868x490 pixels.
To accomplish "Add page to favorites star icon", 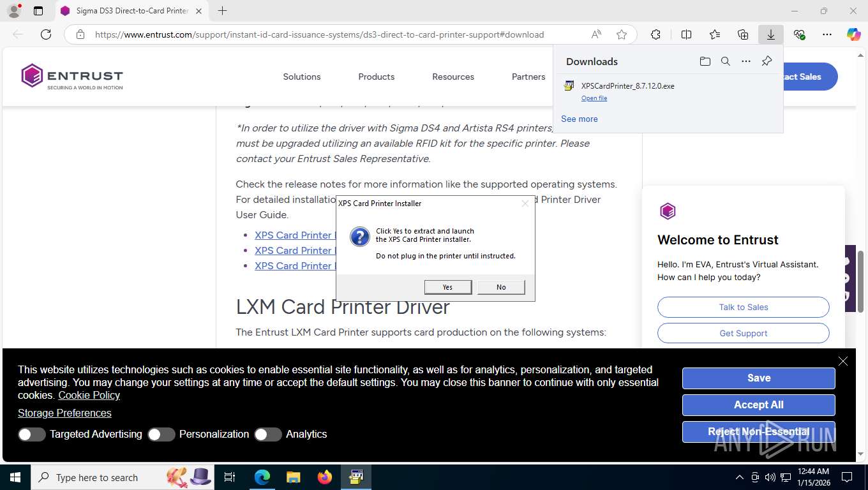I will coord(622,34).
